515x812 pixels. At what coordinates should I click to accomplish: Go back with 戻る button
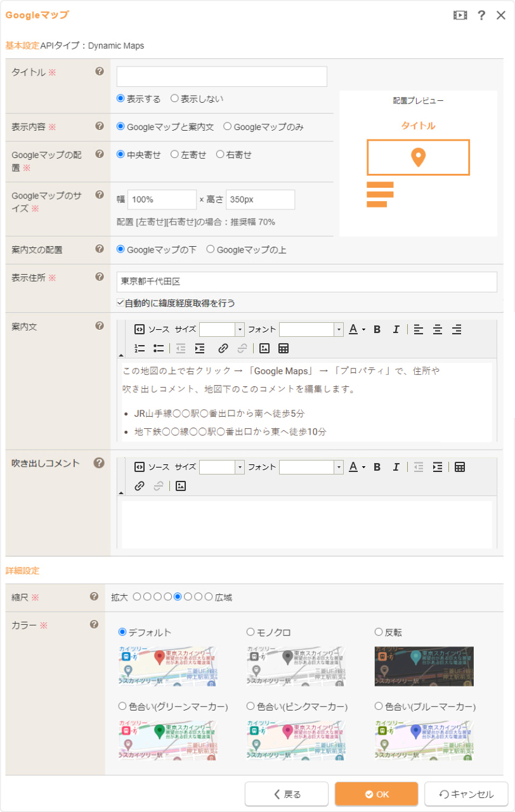(x=287, y=794)
